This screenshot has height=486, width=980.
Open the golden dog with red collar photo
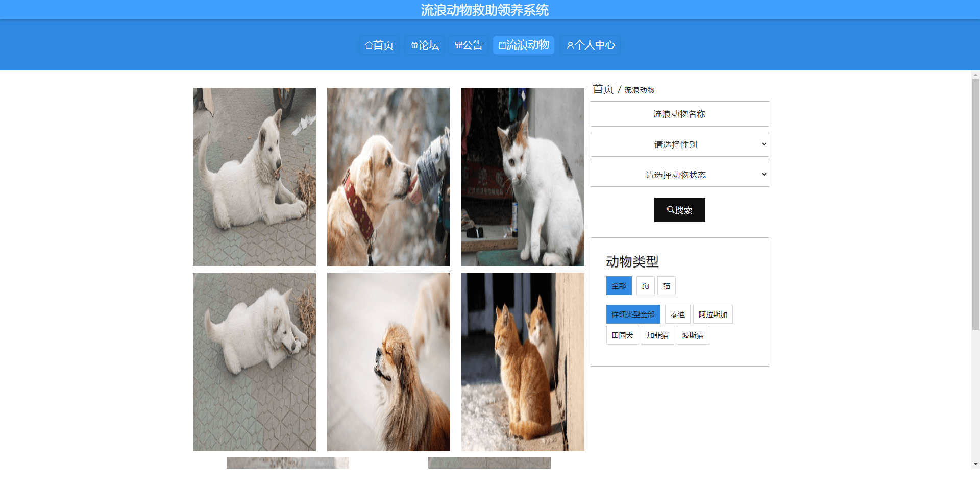(388, 177)
